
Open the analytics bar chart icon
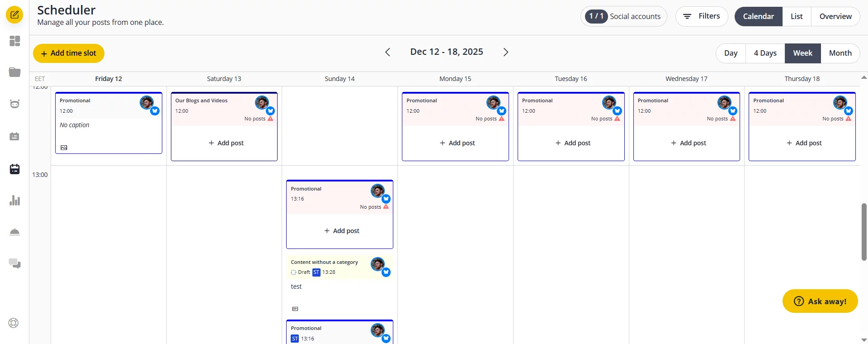pos(14,201)
